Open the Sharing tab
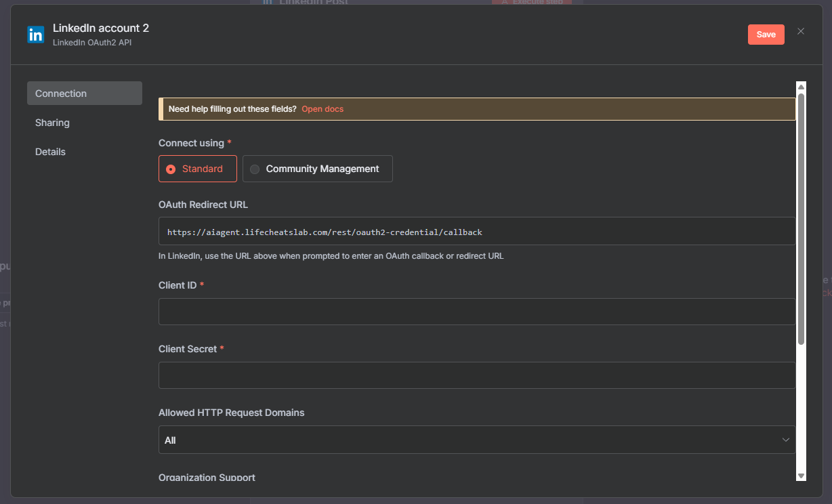The width and height of the screenshot is (832, 504). 53,123
